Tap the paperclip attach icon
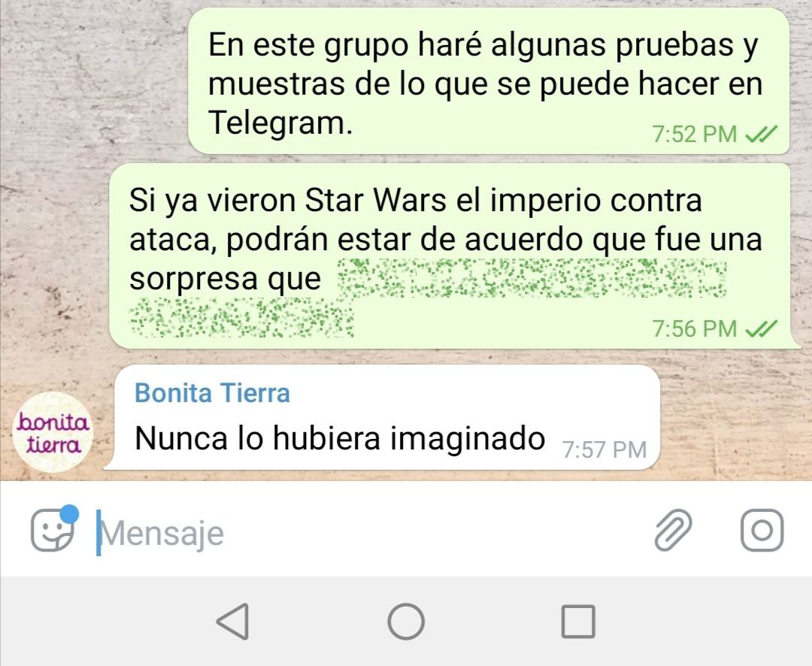 pyautogui.click(x=673, y=529)
